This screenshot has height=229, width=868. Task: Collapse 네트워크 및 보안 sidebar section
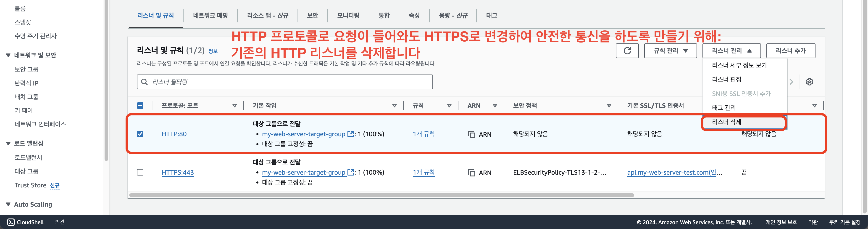tap(8, 55)
